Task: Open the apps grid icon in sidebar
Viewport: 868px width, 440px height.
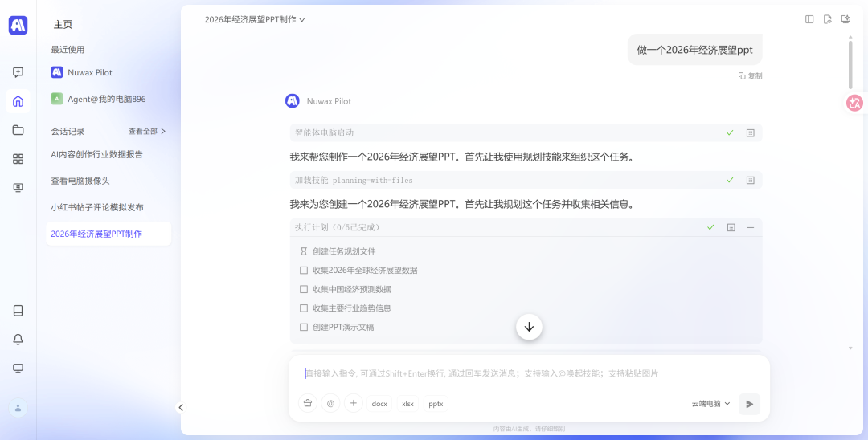Action: [x=18, y=159]
